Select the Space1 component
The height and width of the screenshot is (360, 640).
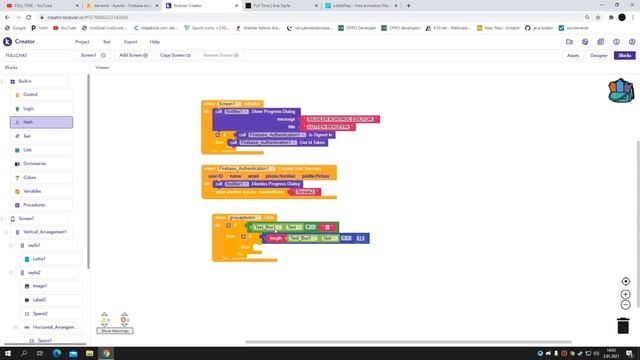(44, 340)
